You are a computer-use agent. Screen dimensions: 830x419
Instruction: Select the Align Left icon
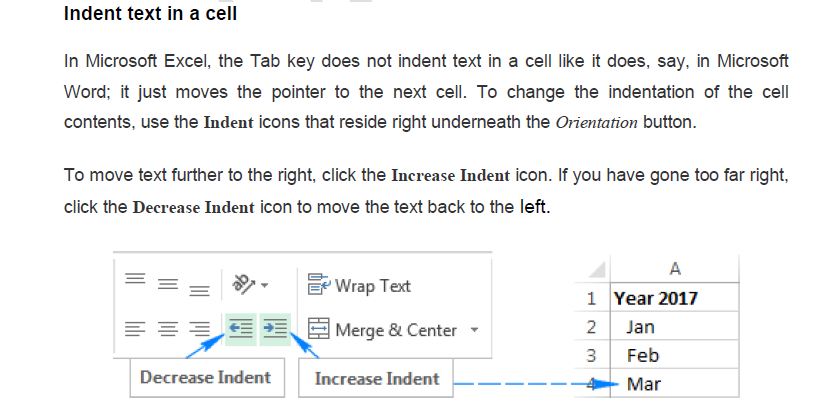[134, 328]
